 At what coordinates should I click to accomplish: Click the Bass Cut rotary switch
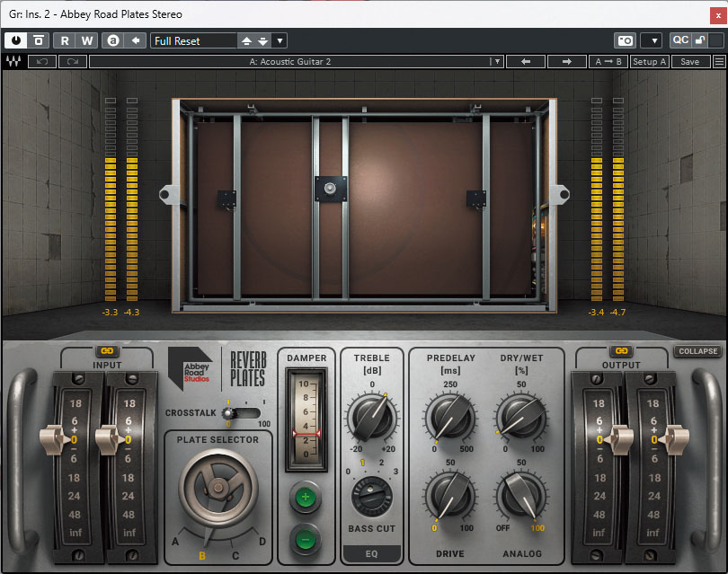pos(372,497)
